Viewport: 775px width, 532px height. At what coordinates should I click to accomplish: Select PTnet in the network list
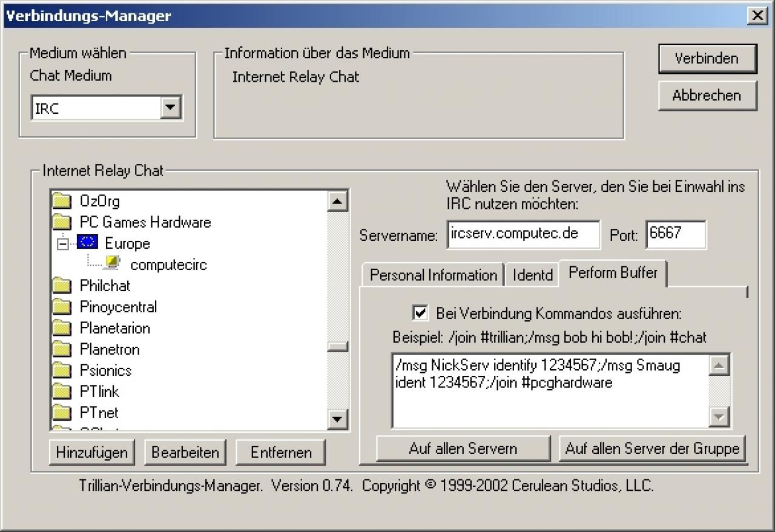[x=99, y=413]
